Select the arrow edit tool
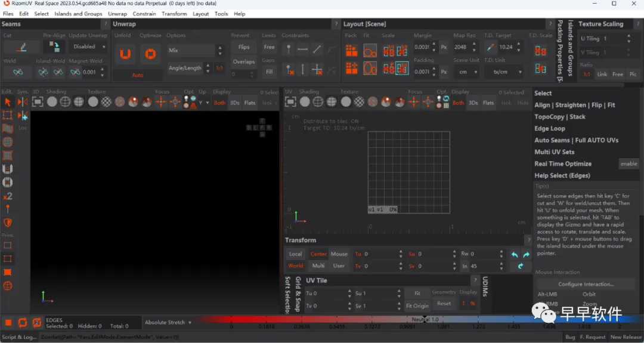This screenshot has height=343, width=644. tap(7, 102)
